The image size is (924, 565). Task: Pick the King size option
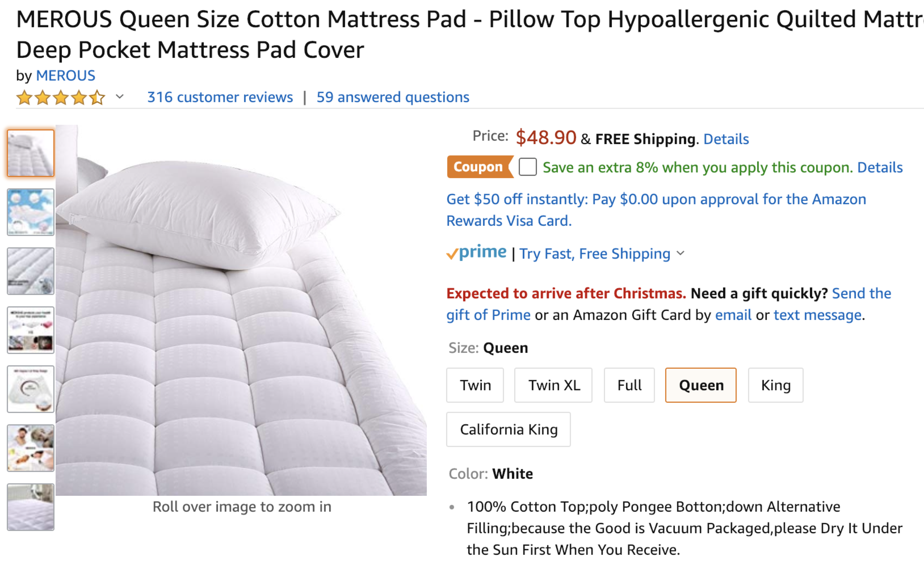pyautogui.click(x=776, y=385)
